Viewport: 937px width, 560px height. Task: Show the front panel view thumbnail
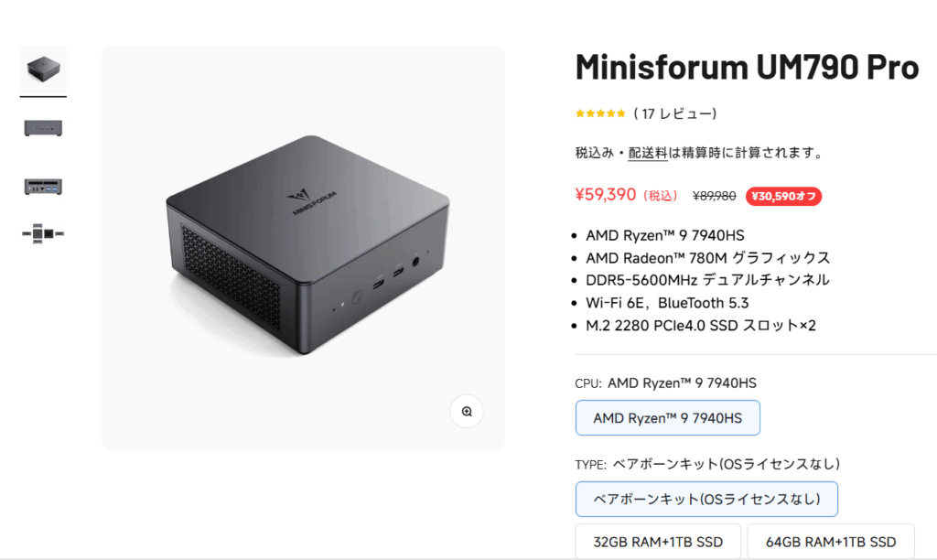43,127
